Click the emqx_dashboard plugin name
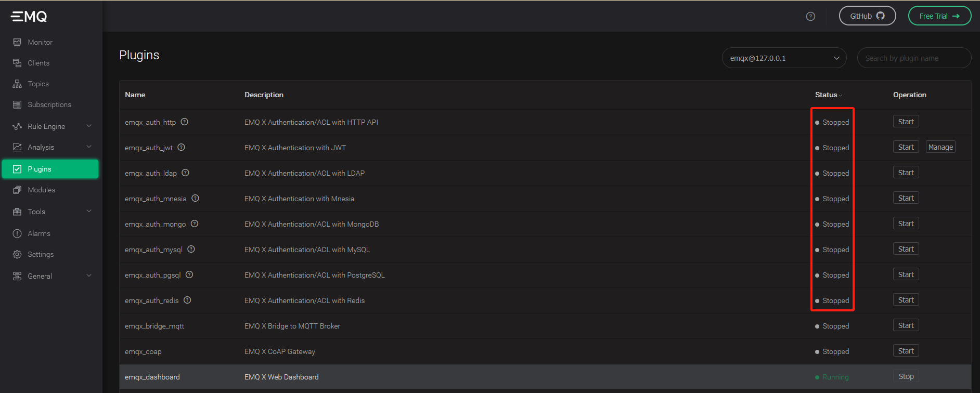 [152, 377]
